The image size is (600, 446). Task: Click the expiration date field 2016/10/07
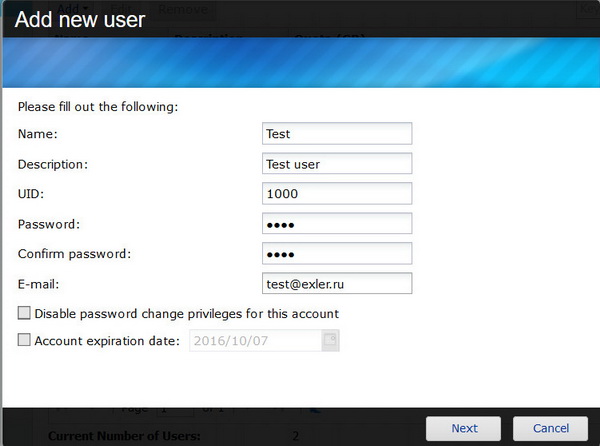(x=252, y=341)
